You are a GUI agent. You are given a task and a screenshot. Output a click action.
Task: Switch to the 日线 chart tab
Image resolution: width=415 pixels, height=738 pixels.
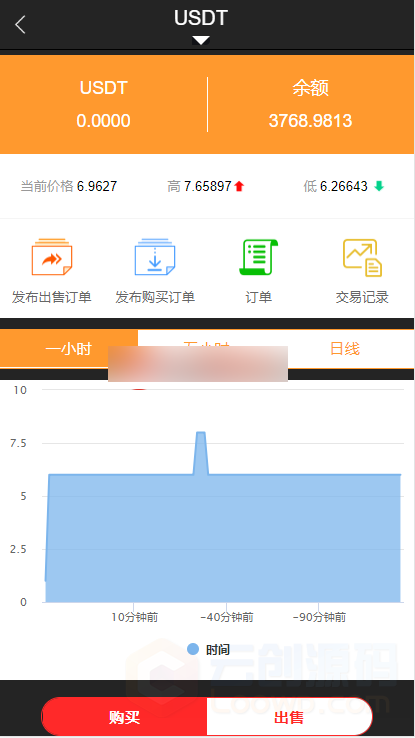click(345, 349)
